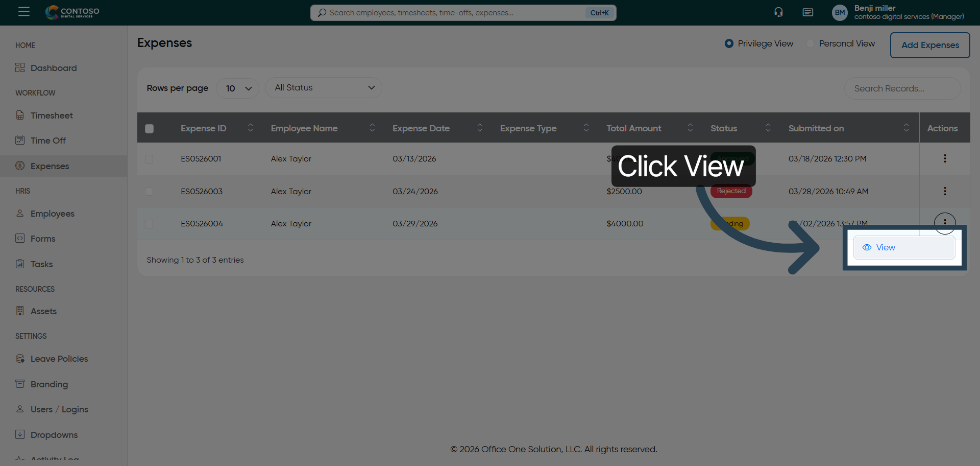Sort by Expense ID column arrows
980x466 pixels.
pyautogui.click(x=250, y=128)
